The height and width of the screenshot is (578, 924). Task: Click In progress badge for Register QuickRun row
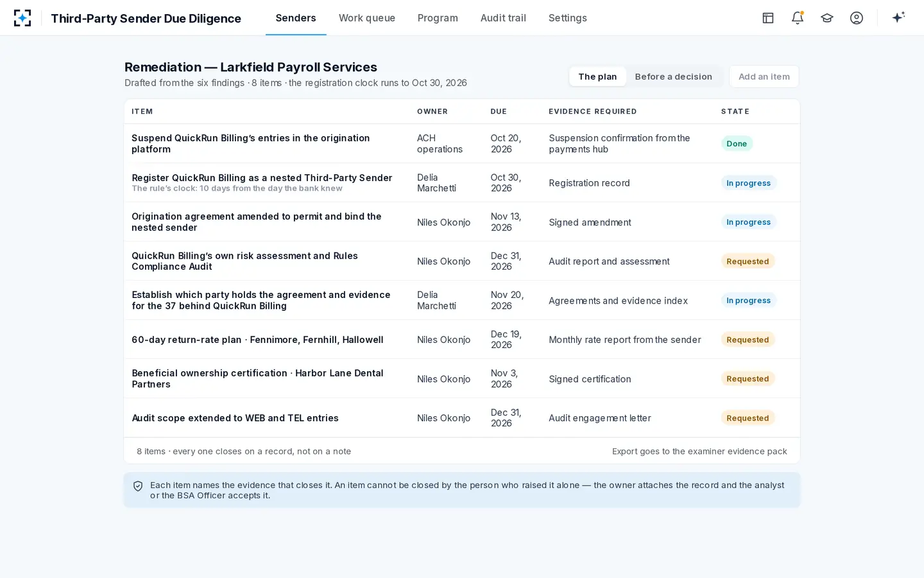749,183
